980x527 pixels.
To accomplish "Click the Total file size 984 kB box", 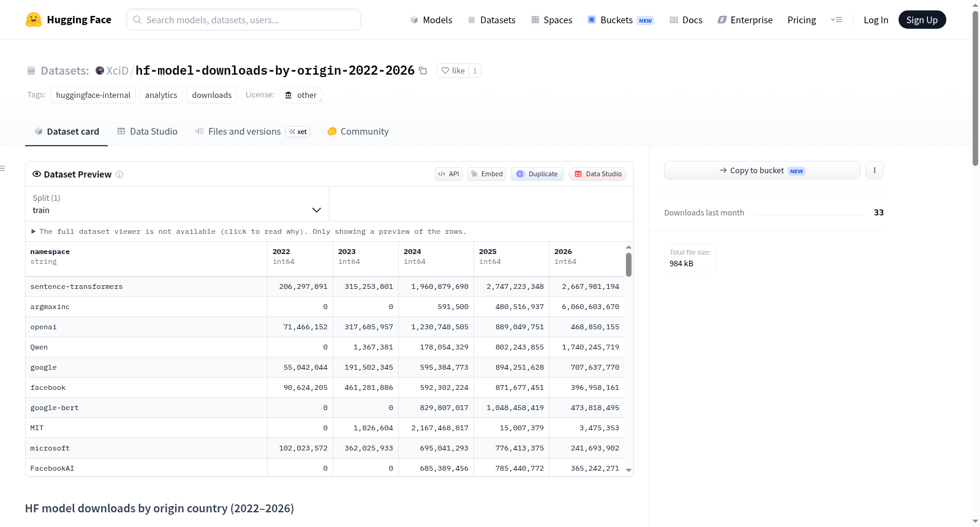I will [x=690, y=258].
